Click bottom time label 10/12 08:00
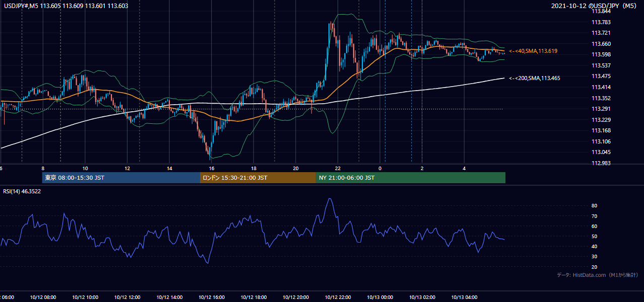Screen dimensions: 644x302 tap(43, 297)
